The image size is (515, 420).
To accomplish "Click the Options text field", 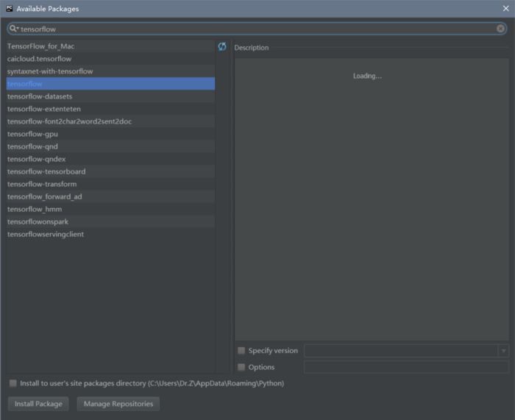I will click(x=406, y=367).
